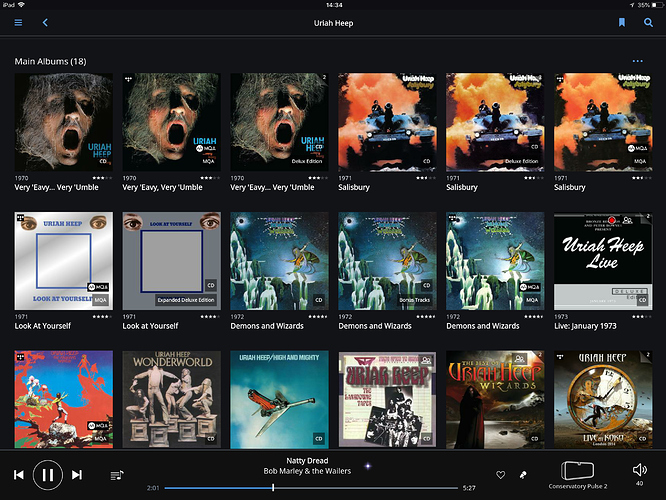
Task: Open the Conservatory Pulse 2 zone selector
Action: click(578, 475)
